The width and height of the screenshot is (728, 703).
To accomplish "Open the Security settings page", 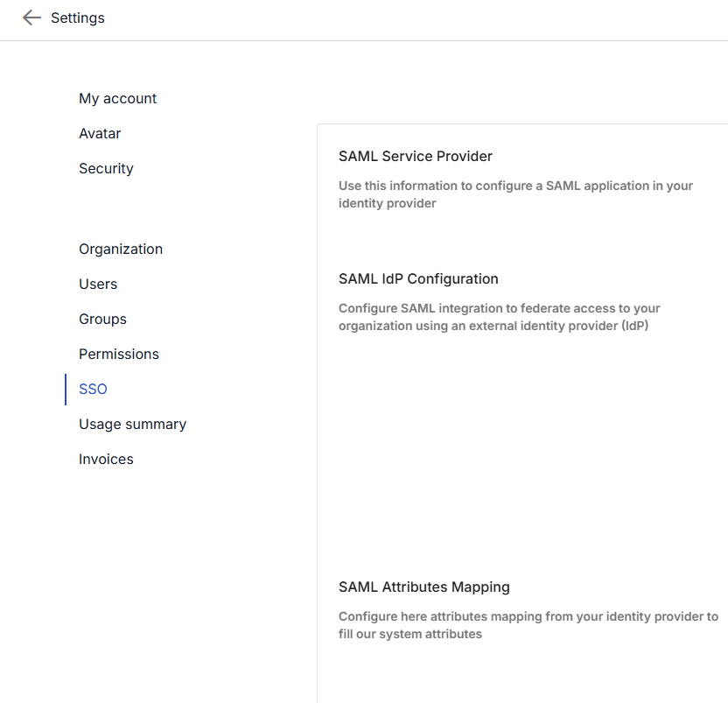I will 106,169.
